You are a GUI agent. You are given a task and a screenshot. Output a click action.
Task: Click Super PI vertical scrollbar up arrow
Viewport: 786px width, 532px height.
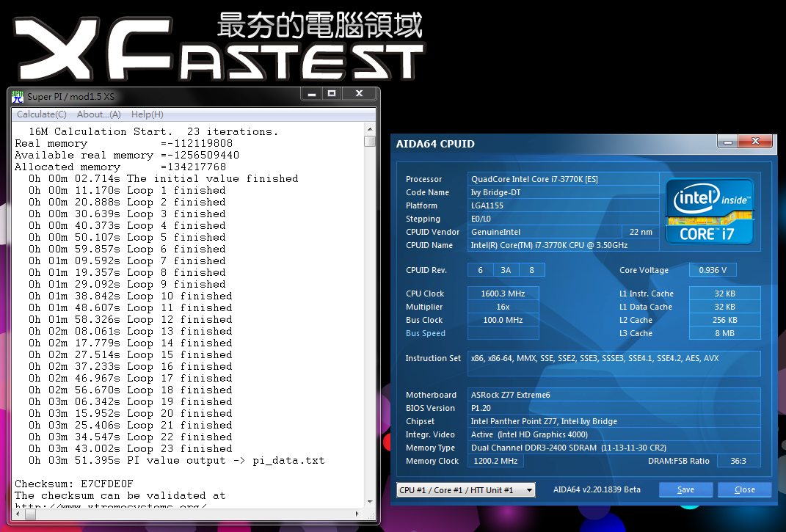pyautogui.click(x=370, y=129)
